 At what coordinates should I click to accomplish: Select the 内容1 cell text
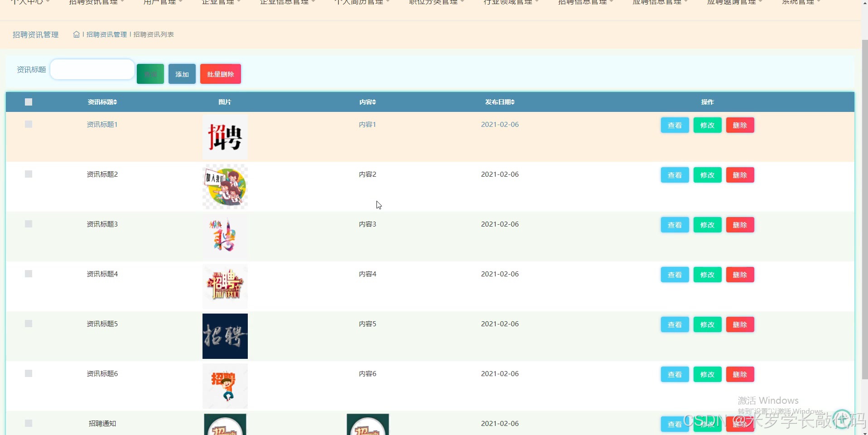pos(368,124)
